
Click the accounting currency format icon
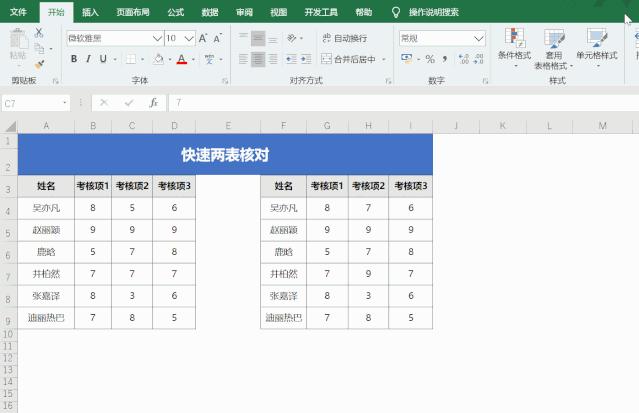(406, 58)
